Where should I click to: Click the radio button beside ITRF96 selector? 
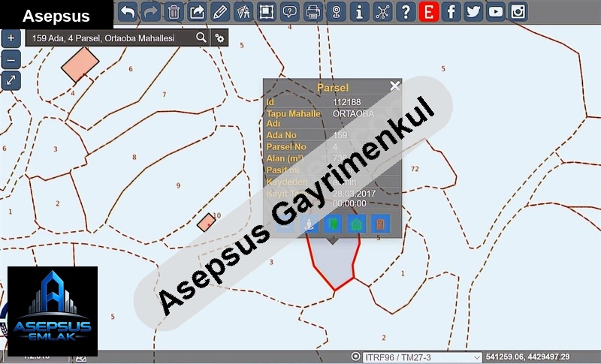(x=355, y=356)
